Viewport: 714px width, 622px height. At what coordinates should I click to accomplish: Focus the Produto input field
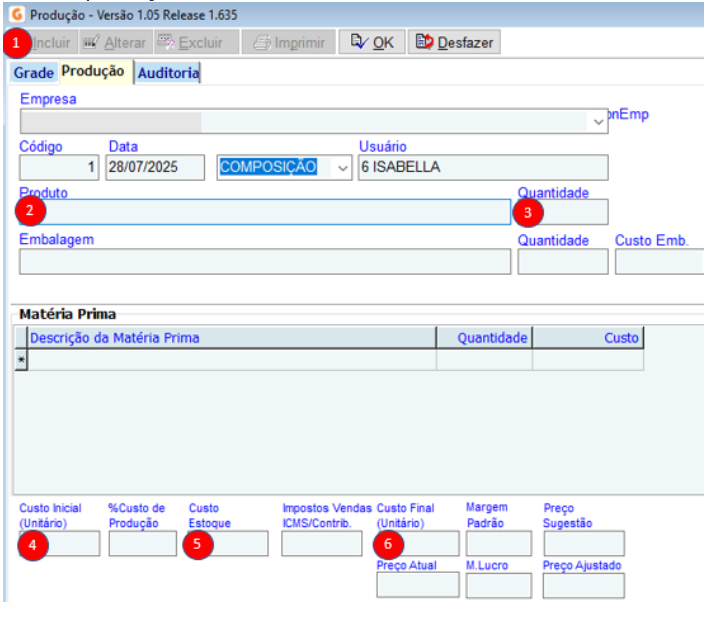265,212
